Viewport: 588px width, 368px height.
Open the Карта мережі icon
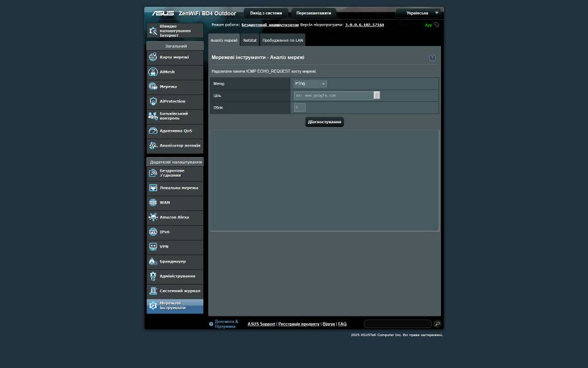(153, 57)
